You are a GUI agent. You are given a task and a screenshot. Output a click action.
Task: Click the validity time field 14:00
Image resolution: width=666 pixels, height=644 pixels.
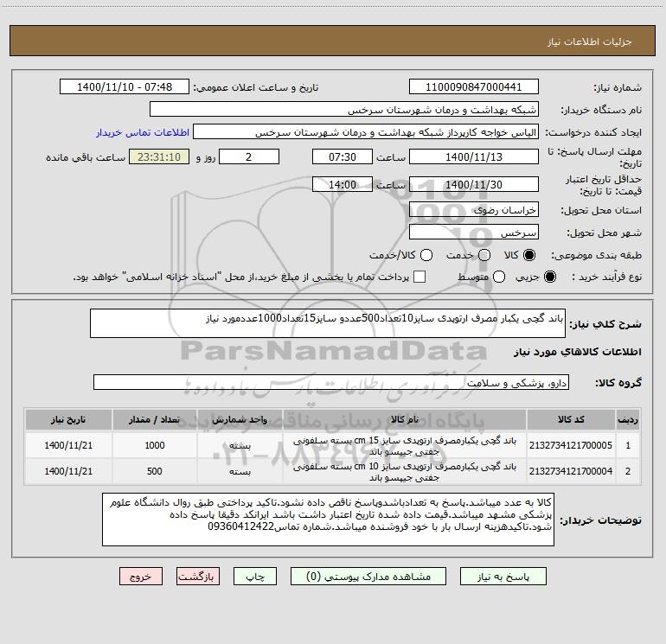point(343,184)
